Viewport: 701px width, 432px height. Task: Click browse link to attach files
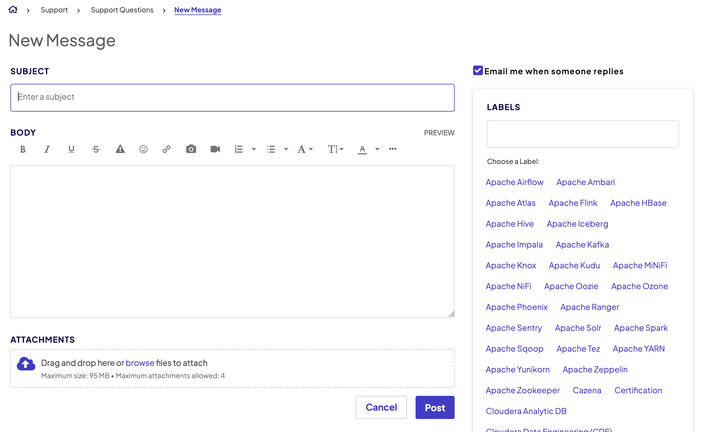(x=140, y=363)
